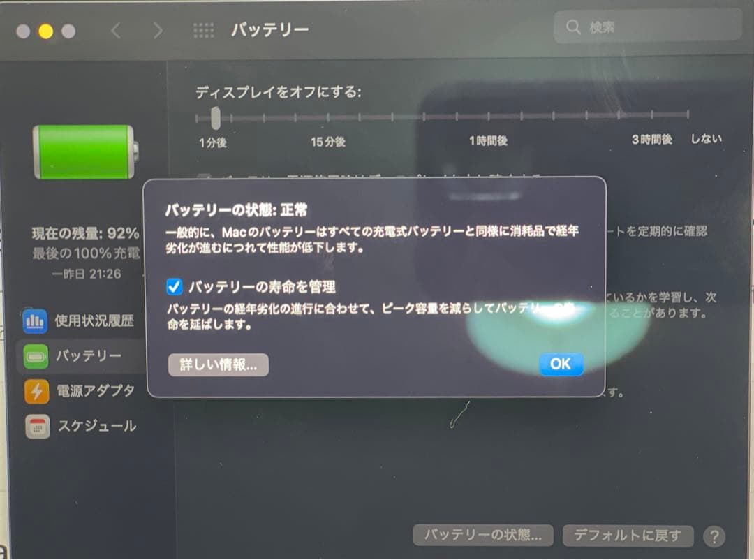Open the show-all preferences grid icon
Image resolution: width=754 pixels, height=560 pixels.
coord(203,30)
